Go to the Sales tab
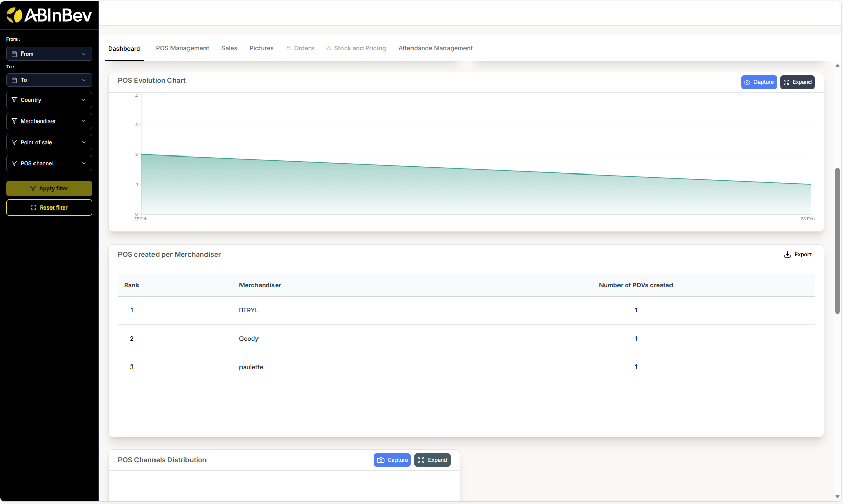This screenshot has width=843, height=504. tap(229, 48)
